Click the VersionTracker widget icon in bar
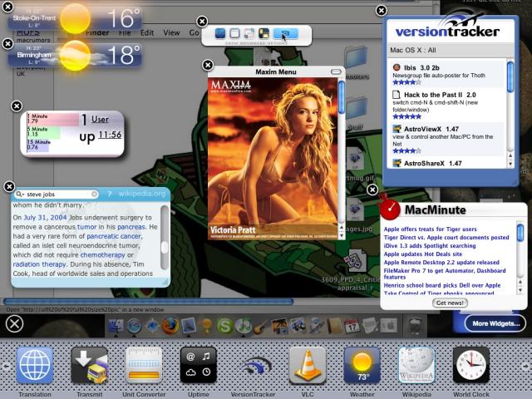The image size is (532, 399). coord(253,365)
